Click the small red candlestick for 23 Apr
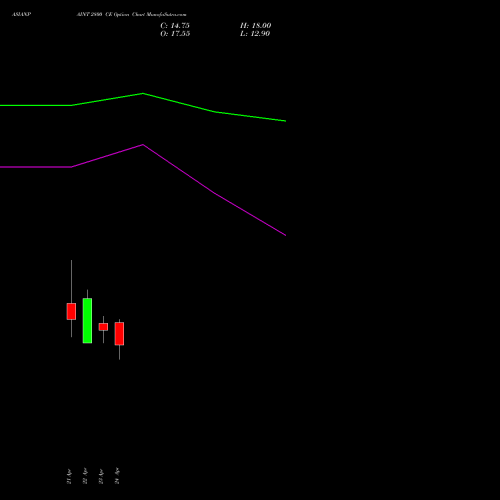The image size is (500, 500). pyautogui.click(x=103, y=327)
